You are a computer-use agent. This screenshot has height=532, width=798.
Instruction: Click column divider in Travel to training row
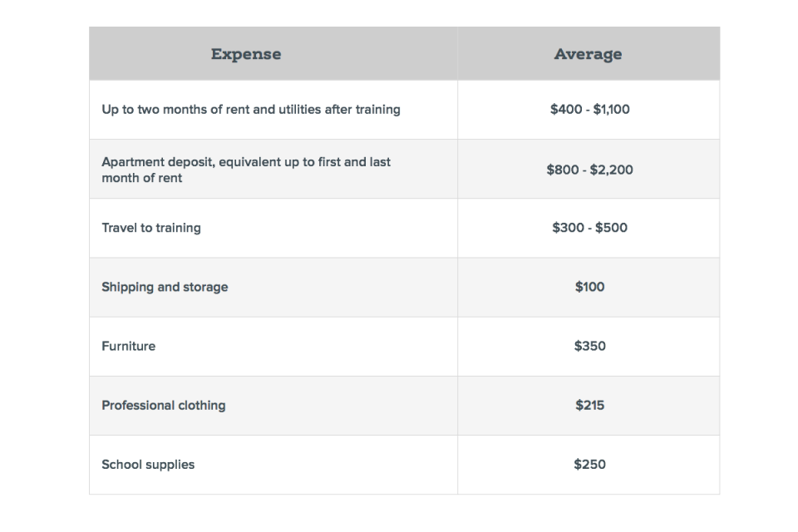[457, 228]
